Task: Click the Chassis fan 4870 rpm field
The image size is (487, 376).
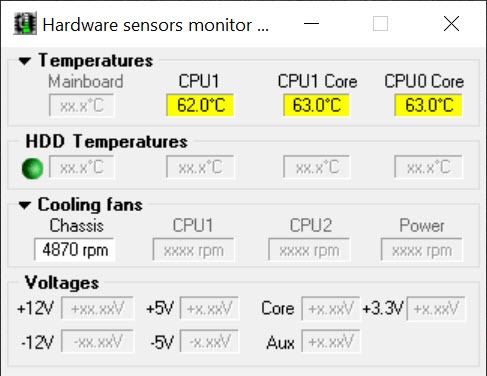Action: click(74, 249)
